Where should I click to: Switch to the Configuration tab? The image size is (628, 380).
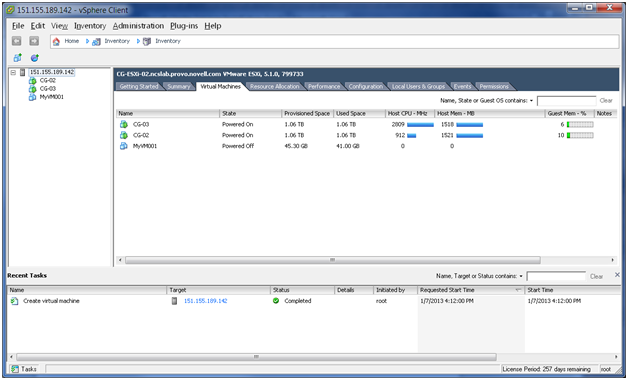(x=365, y=86)
